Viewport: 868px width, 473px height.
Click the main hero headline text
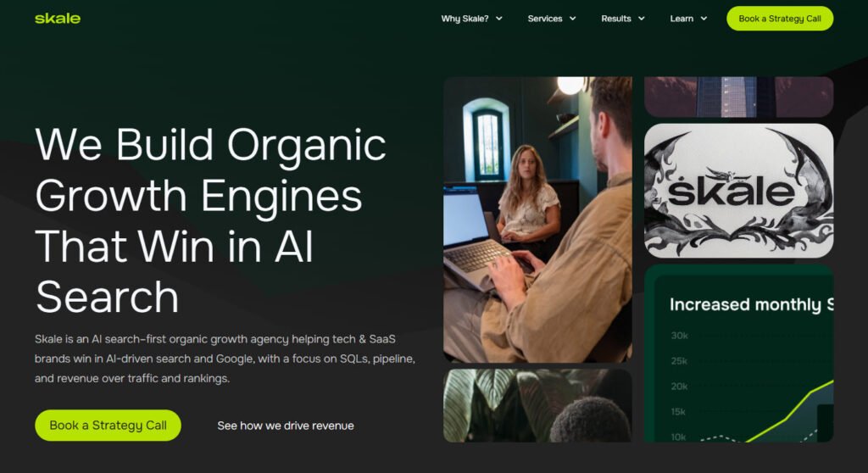[210, 220]
